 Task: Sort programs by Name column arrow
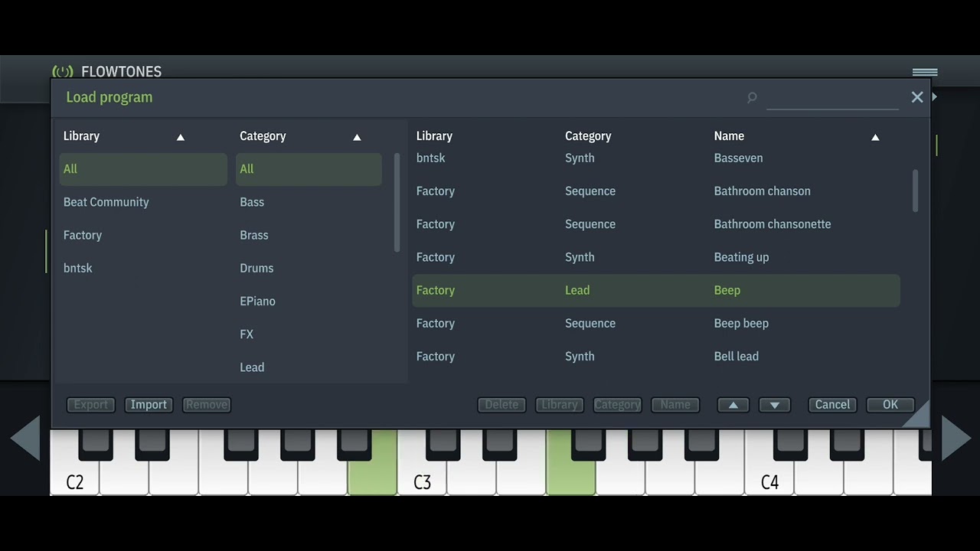coord(875,137)
